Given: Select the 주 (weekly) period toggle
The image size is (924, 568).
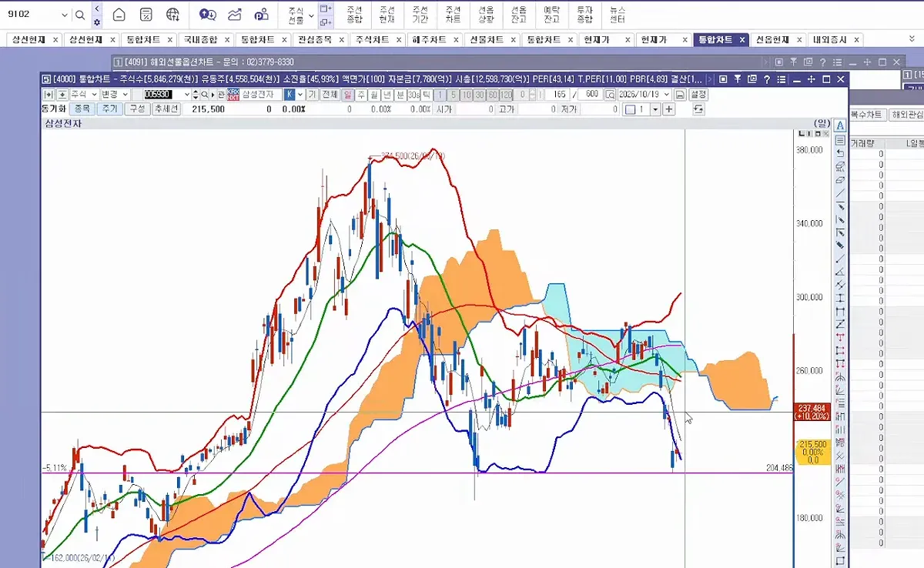Looking at the screenshot, I should (x=362, y=94).
